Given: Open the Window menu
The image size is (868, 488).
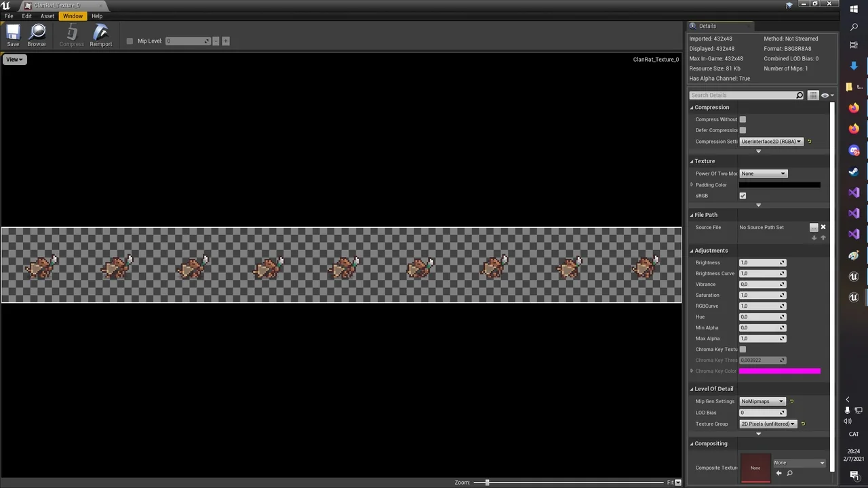Looking at the screenshot, I should 73,16.
